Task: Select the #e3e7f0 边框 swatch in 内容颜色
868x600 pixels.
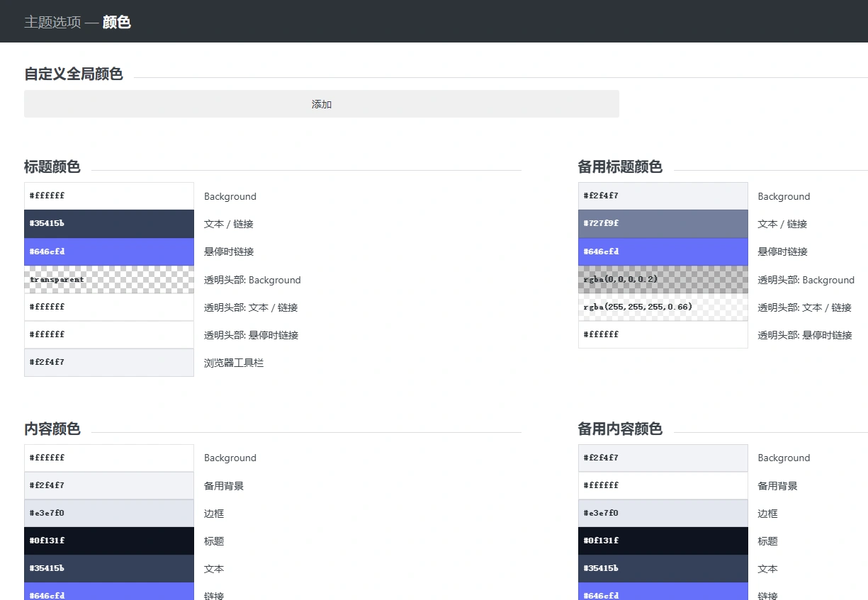Action: click(x=108, y=513)
